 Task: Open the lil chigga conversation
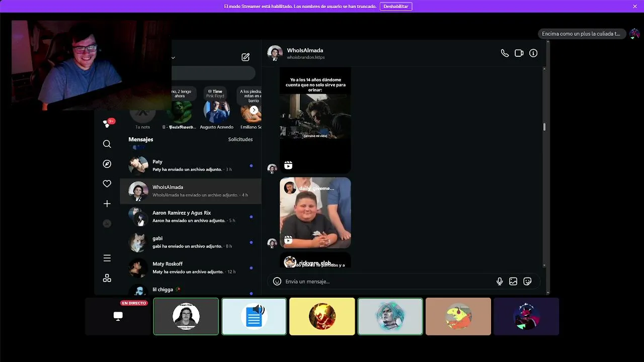[x=191, y=289]
